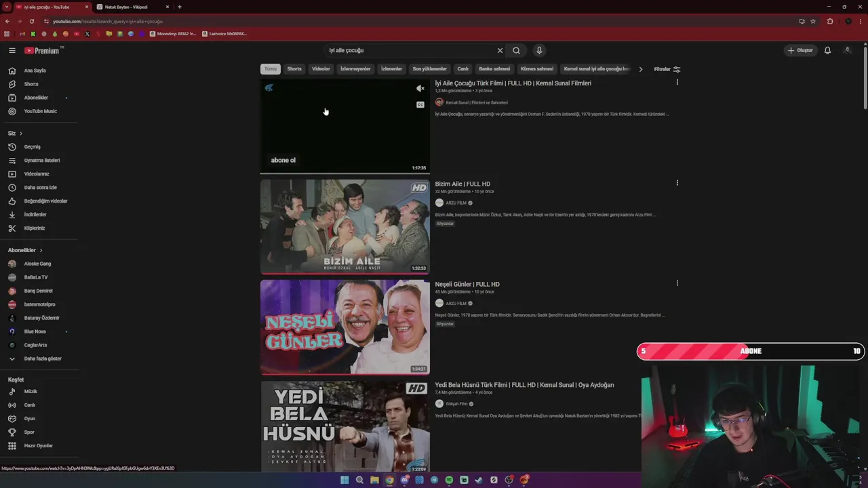Open Spor in Keşfet section

tap(29, 432)
